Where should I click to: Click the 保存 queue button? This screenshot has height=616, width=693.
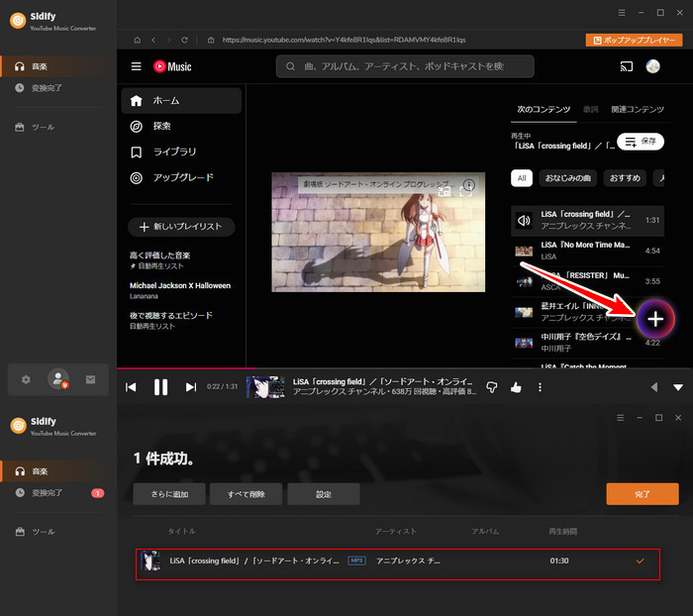pos(641,142)
